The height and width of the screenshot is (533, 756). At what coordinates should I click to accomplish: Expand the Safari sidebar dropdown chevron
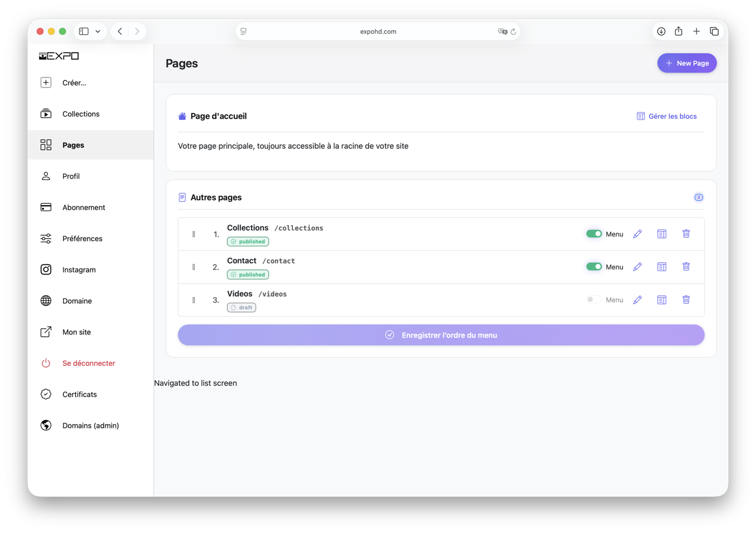point(98,31)
